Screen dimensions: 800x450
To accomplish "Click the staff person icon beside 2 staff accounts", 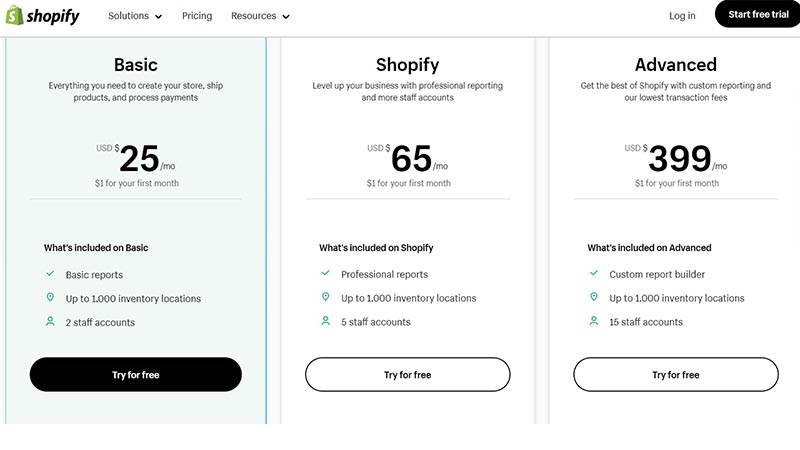I will (50, 321).
